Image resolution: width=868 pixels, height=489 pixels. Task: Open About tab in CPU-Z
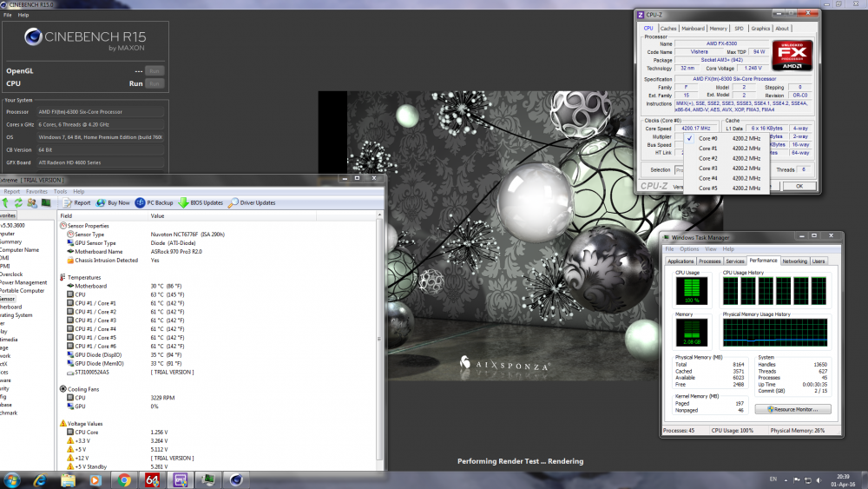point(782,29)
